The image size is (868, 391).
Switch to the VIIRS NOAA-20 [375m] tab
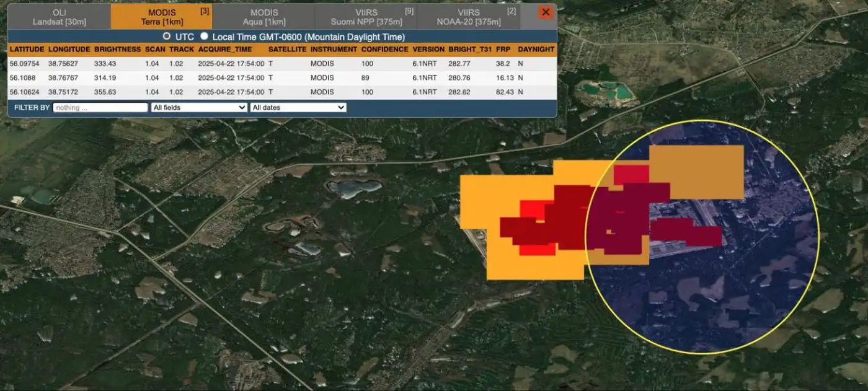tap(469, 17)
